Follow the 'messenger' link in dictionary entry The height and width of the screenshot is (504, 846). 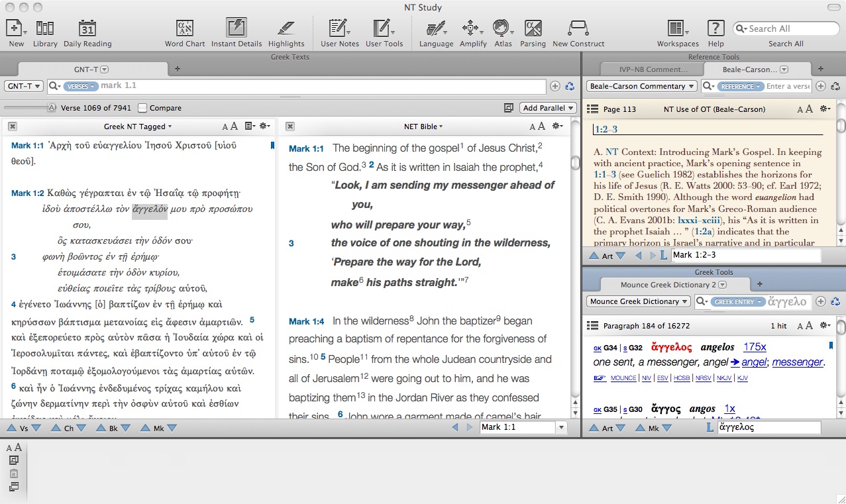pos(797,362)
